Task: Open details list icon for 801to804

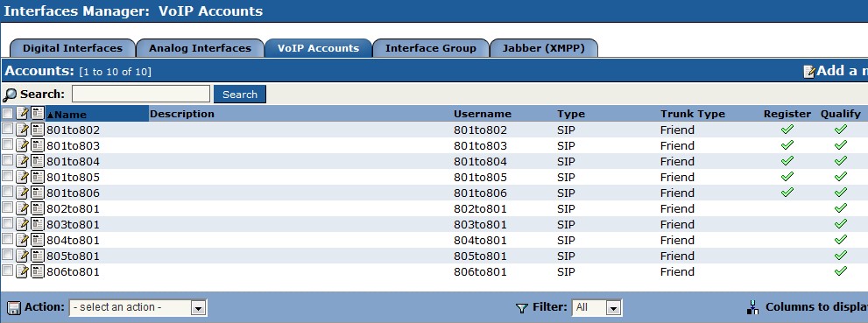Action: pyautogui.click(x=38, y=161)
